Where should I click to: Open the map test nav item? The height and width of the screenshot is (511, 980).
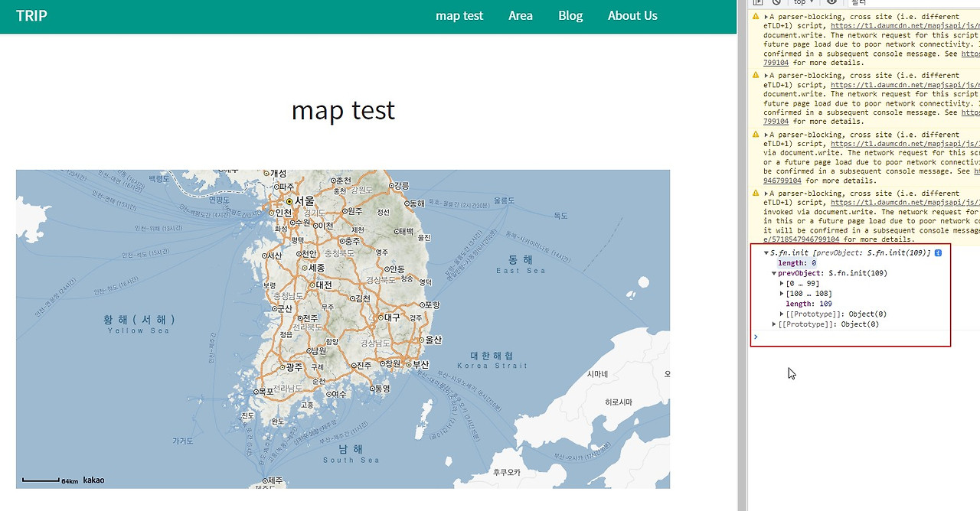click(459, 15)
